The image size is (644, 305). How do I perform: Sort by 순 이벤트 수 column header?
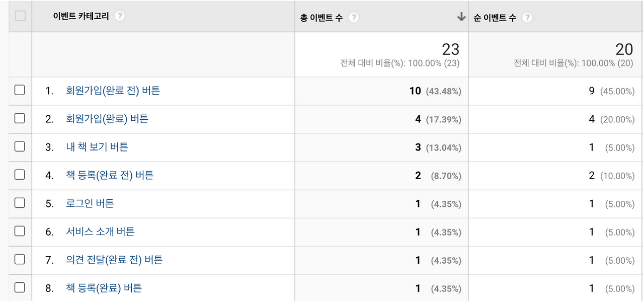click(495, 18)
